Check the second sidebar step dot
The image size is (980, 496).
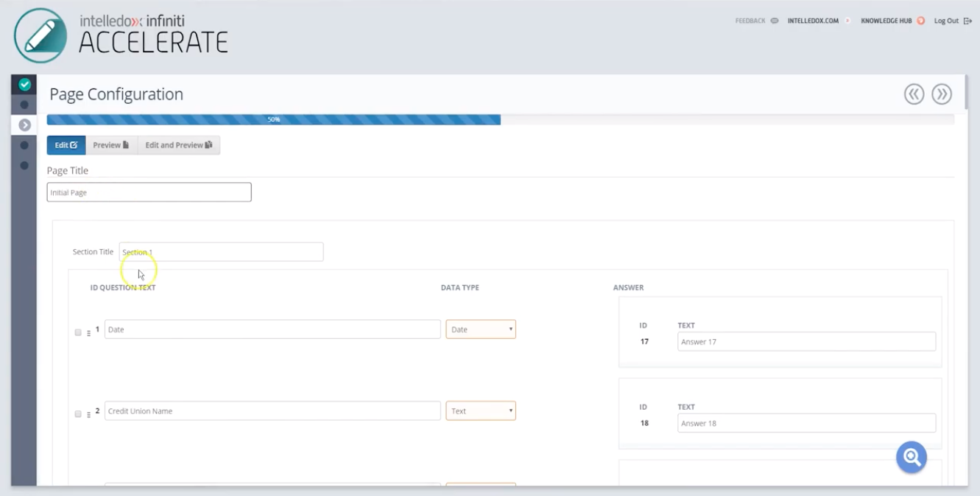[x=24, y=102]
